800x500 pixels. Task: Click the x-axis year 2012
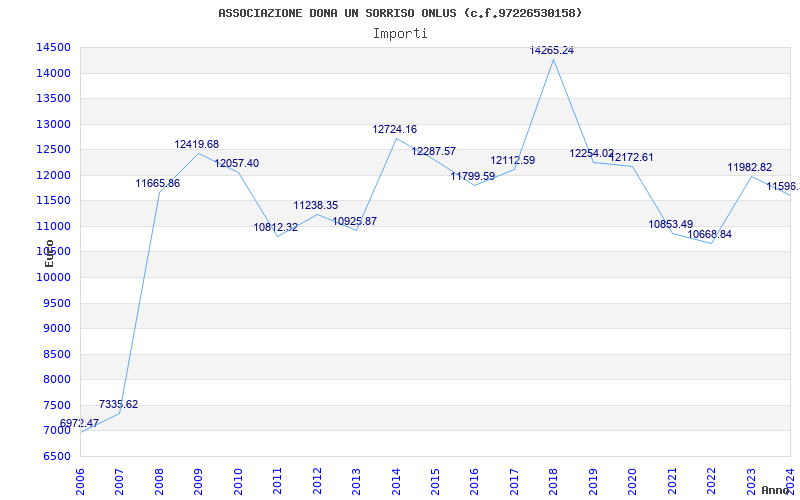(x=317, y=482)
